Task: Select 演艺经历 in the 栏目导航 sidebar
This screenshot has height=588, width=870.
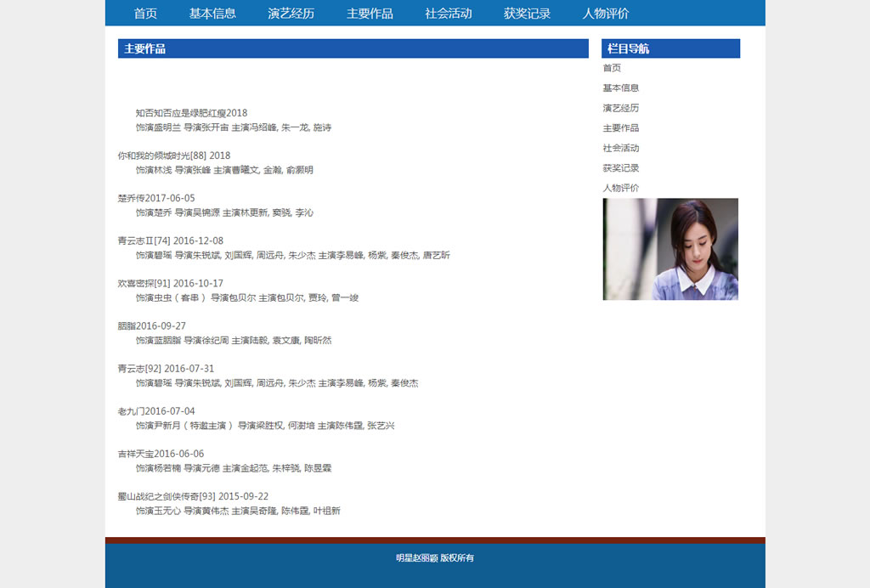Action: (x=621, y=108)
